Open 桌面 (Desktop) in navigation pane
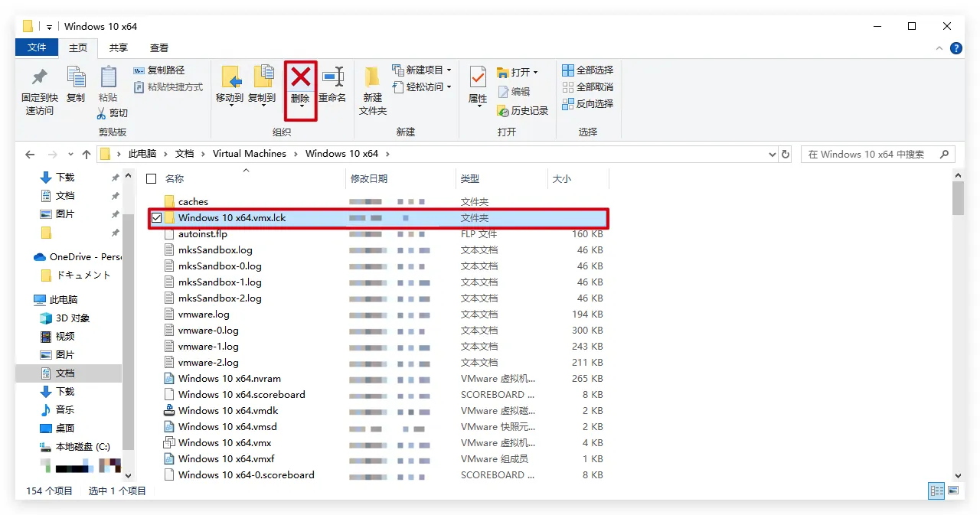This screenshot has width=980, height=515. click(x=65, y=429)
